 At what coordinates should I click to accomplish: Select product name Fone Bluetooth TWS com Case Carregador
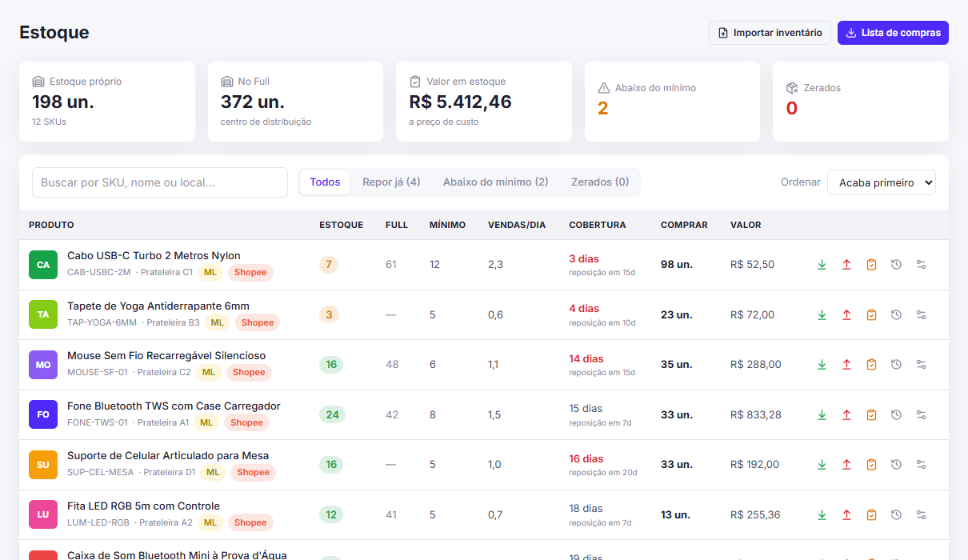click(174, 406)
